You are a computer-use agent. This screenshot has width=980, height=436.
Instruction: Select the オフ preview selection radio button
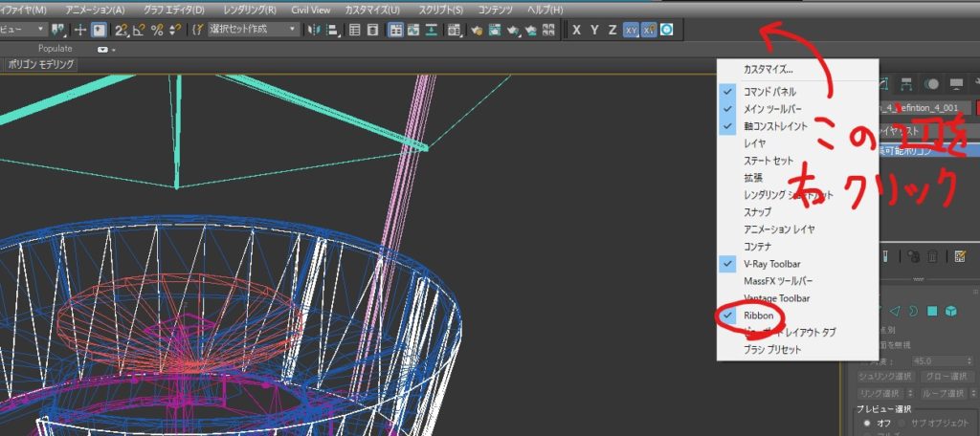pyautogui.click(x=867, y=423)
